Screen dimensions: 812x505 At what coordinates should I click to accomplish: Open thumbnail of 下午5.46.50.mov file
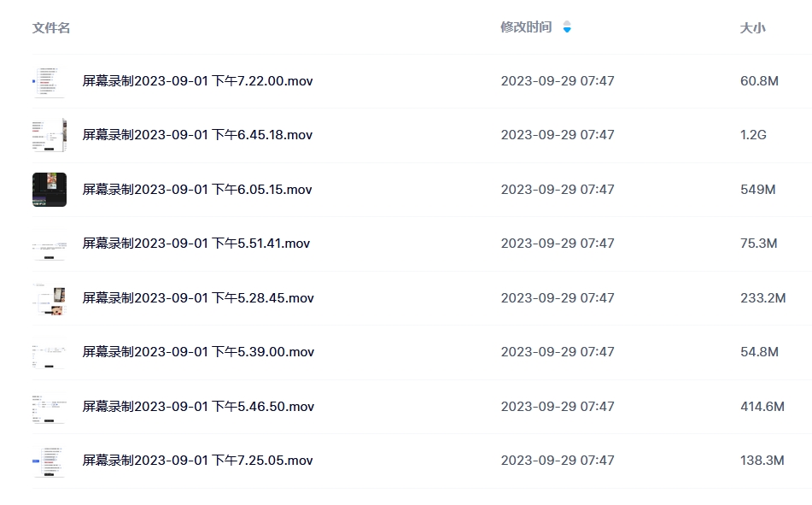(50, 407)
